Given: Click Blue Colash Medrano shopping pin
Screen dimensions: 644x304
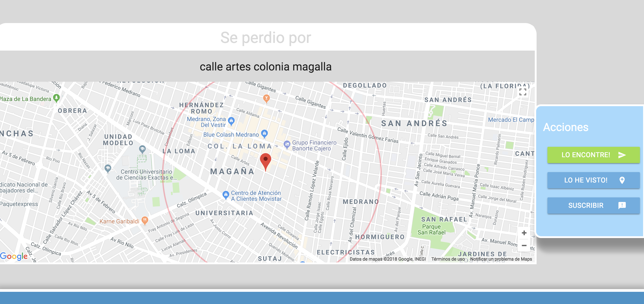Looking at the screenshot, I should click(264, 134).
